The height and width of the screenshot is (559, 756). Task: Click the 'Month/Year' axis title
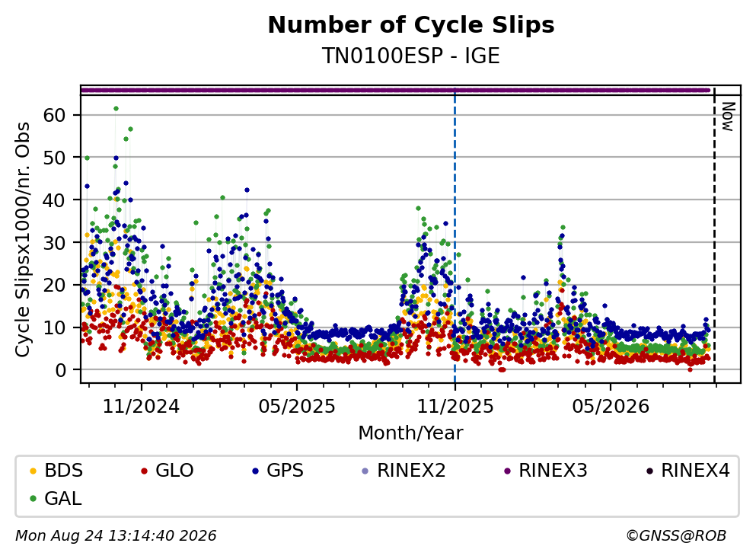coord(411,433)
